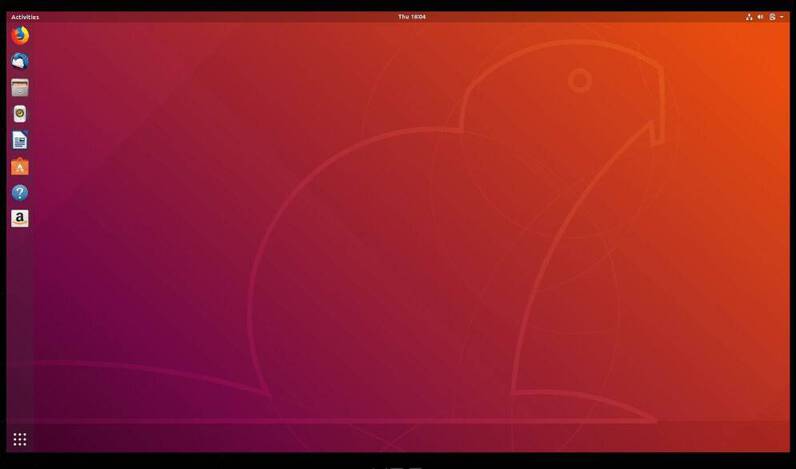Open the Help question mark icon

20,193
